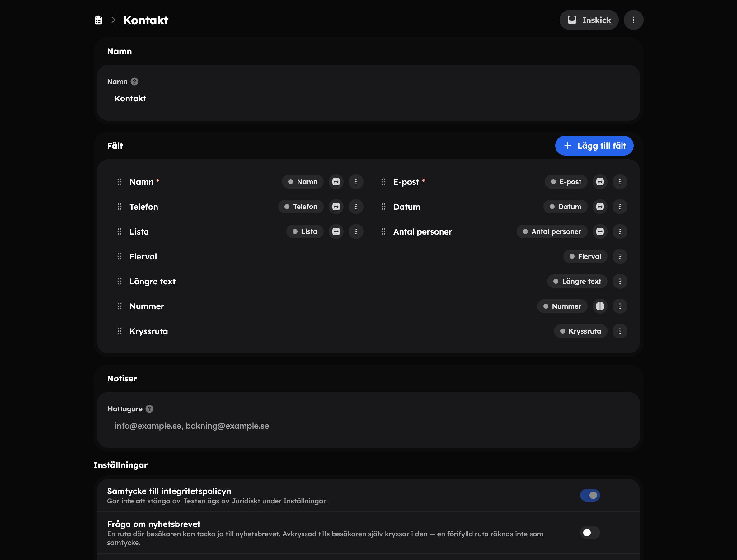This screenshot has height=560, width=737.
Task: Click drag handle of Längre text field
Action: (120, 281)
